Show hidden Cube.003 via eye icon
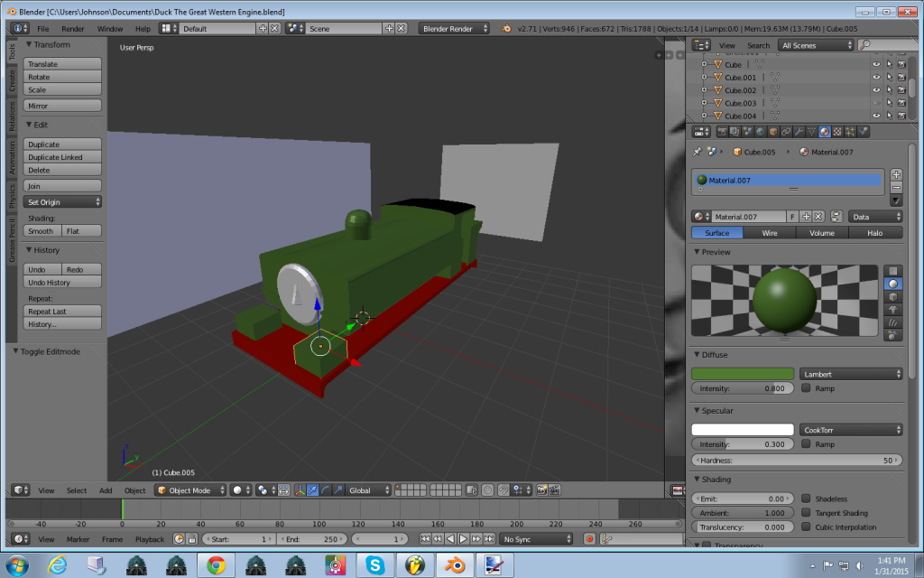 click(x=876, y=103)
